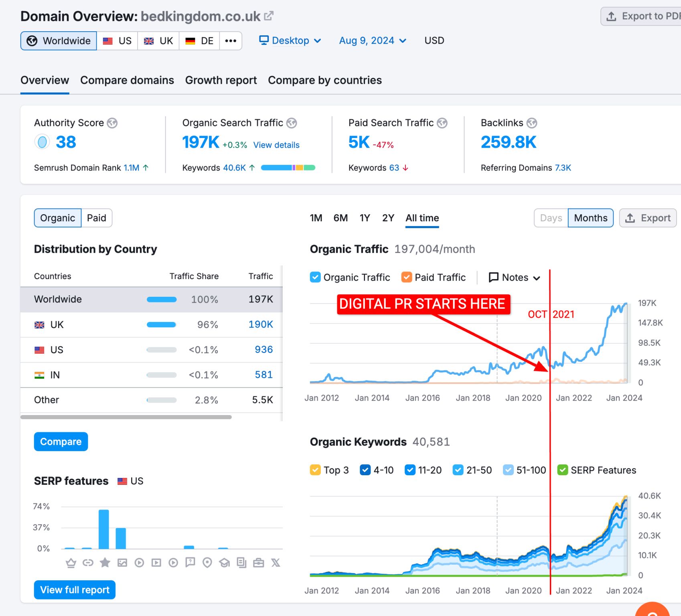Click the star Reviews SERP feature icon

(x=105, y=563)
